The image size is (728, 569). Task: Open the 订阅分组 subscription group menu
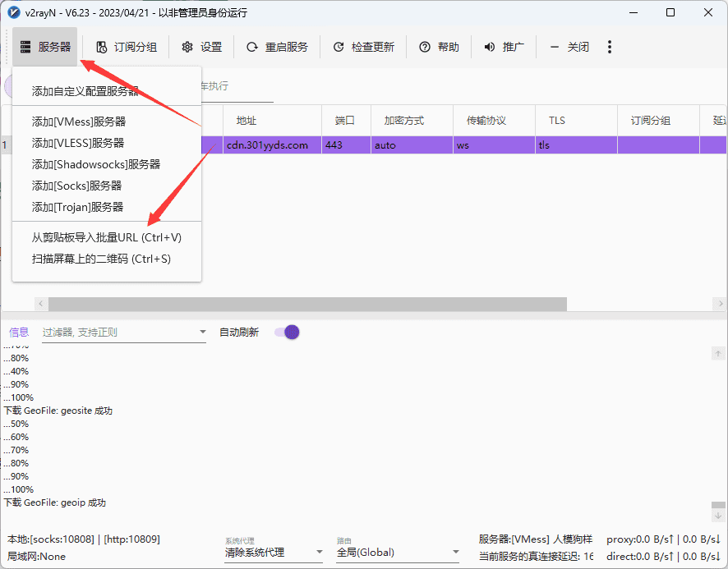coord(127,47)
